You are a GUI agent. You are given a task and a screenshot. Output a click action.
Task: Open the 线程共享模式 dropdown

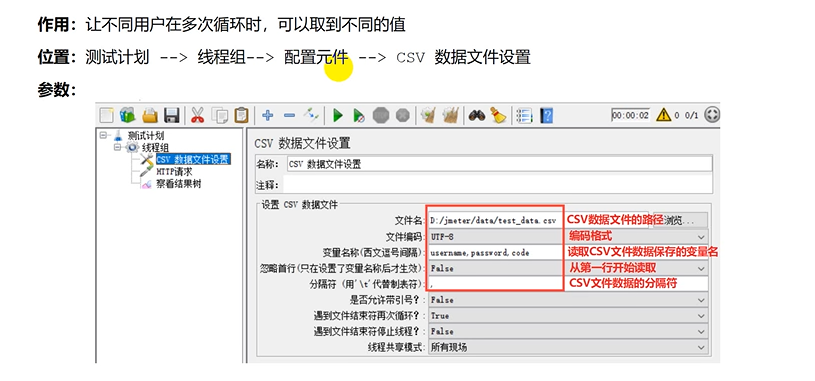pos(568,347)
